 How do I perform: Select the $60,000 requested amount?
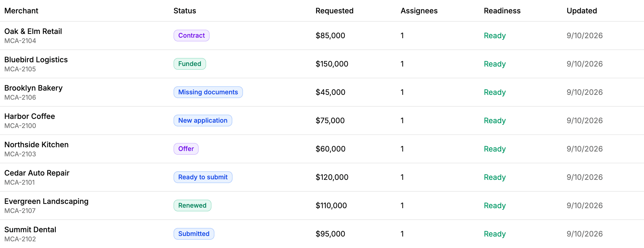(331, 149)
